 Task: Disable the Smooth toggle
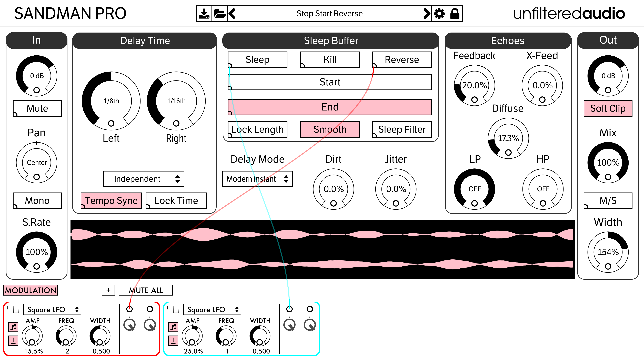pyautogui.click(x=330, y=129)
